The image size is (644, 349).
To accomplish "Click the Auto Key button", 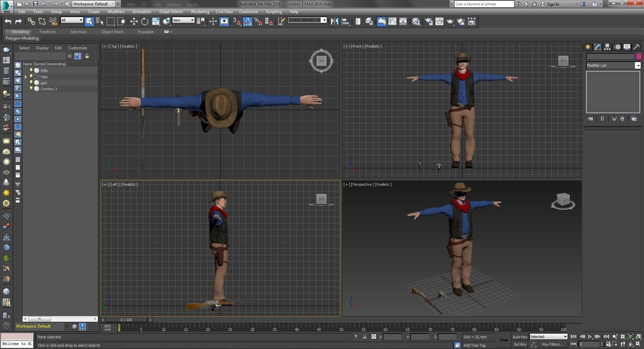I will (x=520, y=337).
